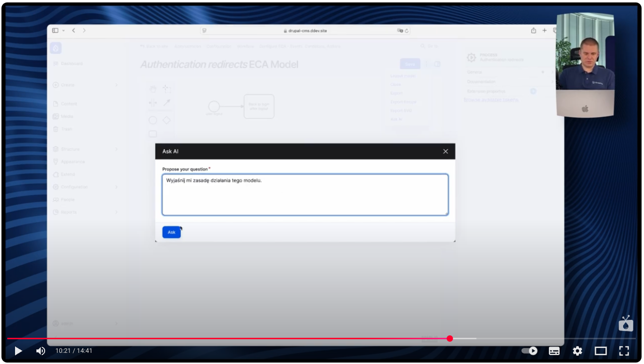Select the Hand tool in the BPMN palette
The width and height of the screenshot is (644, 364).
(x=153, y=89)
